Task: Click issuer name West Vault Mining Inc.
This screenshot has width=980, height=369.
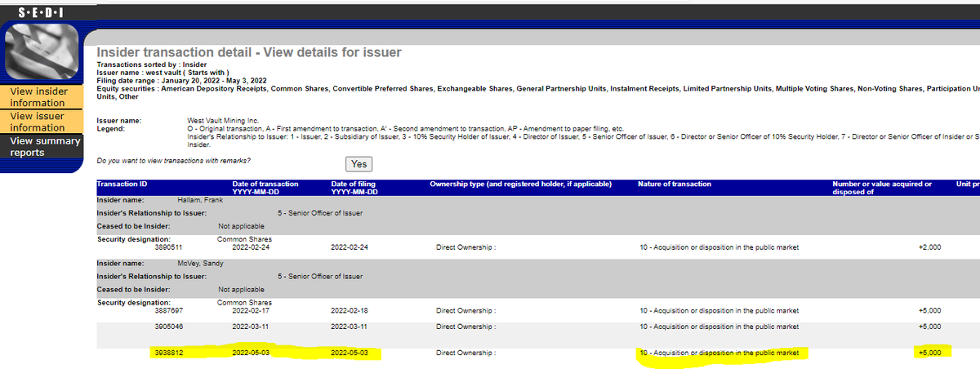Action: coord(223,121)
